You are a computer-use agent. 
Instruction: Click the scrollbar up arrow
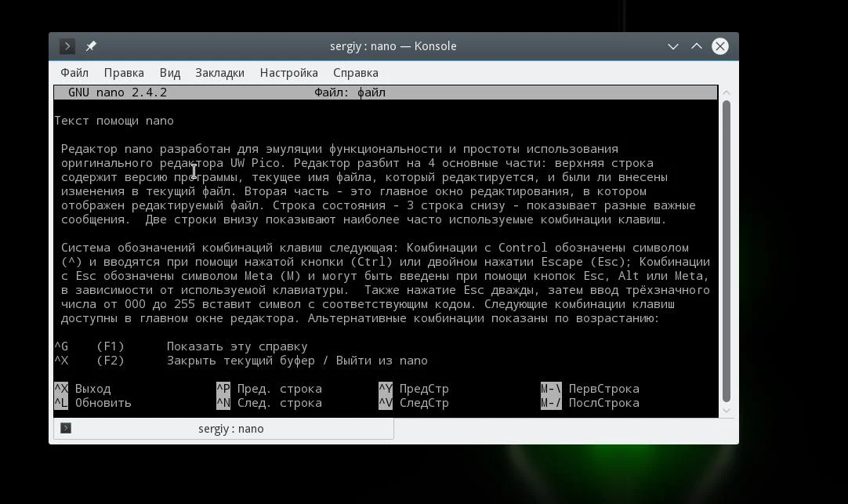[727, 93]
